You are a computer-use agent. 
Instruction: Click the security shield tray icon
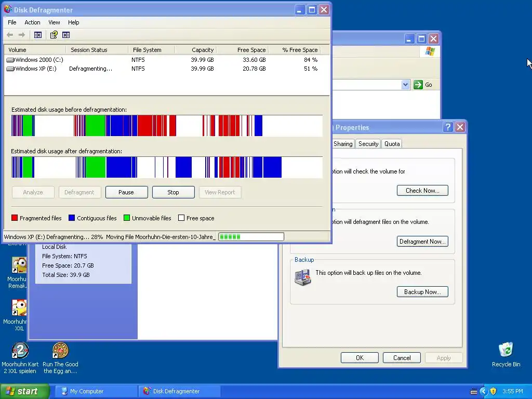point(494,391)
